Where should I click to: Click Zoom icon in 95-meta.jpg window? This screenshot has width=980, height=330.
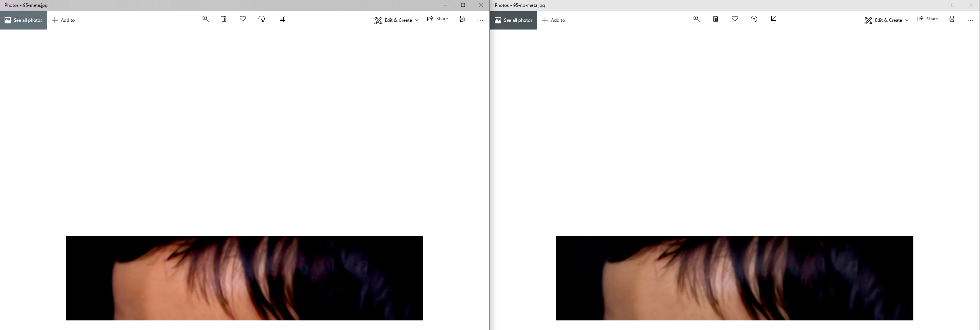(205, 19)
